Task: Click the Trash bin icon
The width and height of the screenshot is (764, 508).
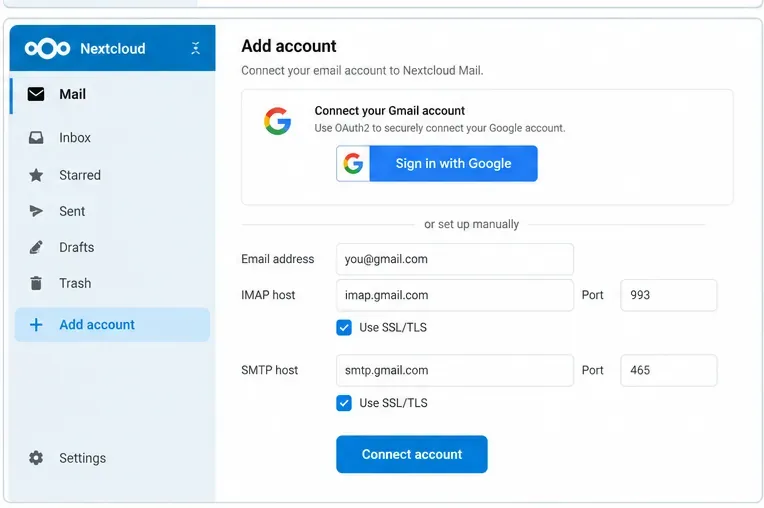Action: 36,283
